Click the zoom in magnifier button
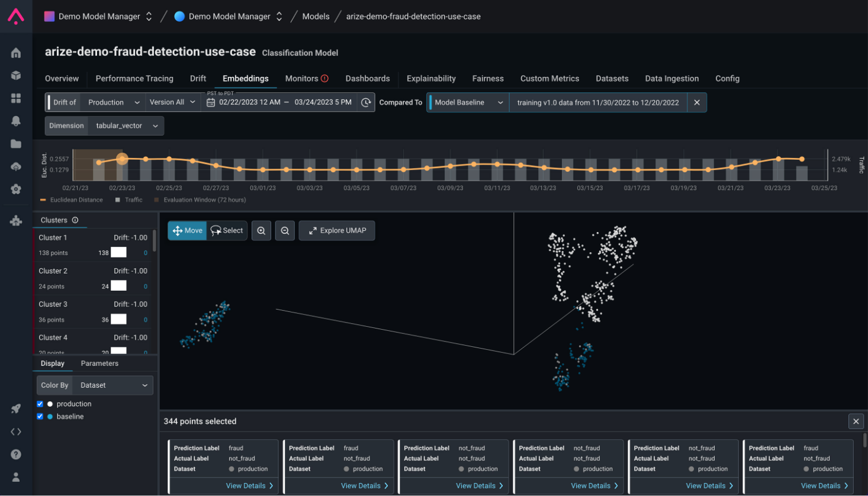 click(x=261, y=231)
